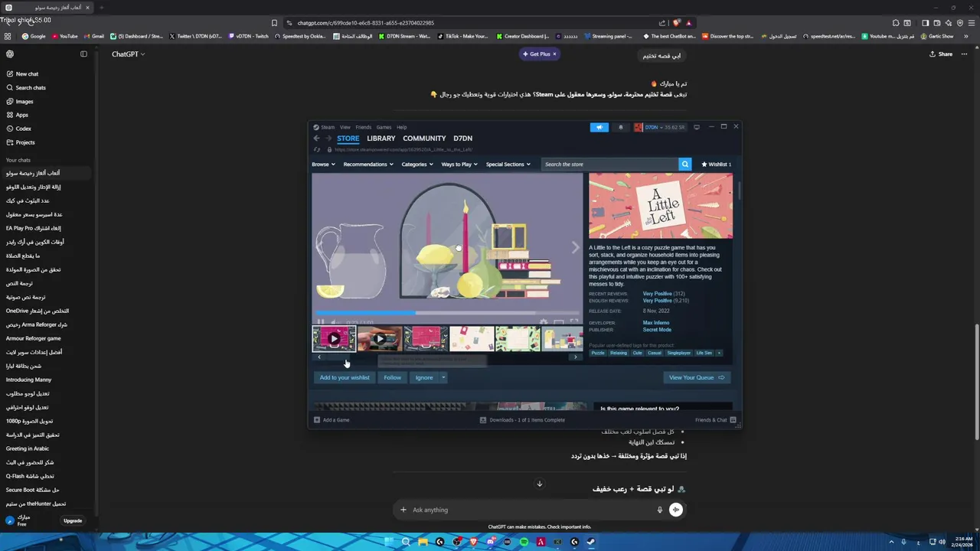Viewport: 980px width, 551px height.
Task: Open the Steam menu in menu bar
Action: pyautogui.click(x=328, y=127)
